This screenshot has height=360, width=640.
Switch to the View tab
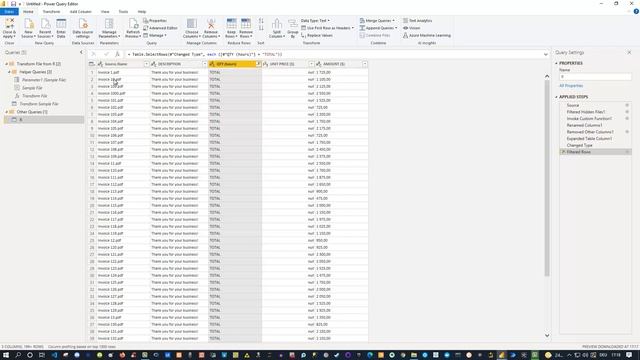105,11
